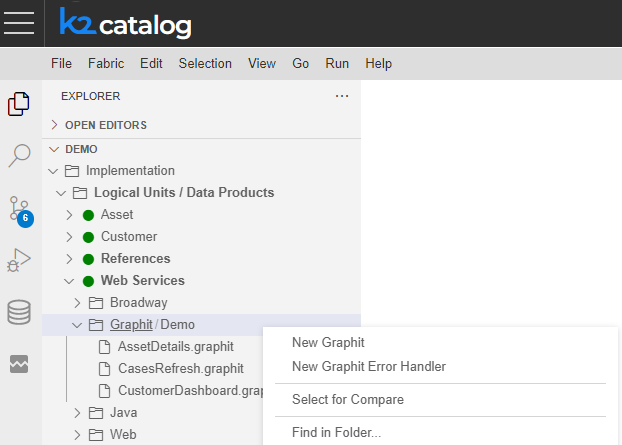Open the Fabric menu
The image size is (622, 445).
(x=106, y=63)
